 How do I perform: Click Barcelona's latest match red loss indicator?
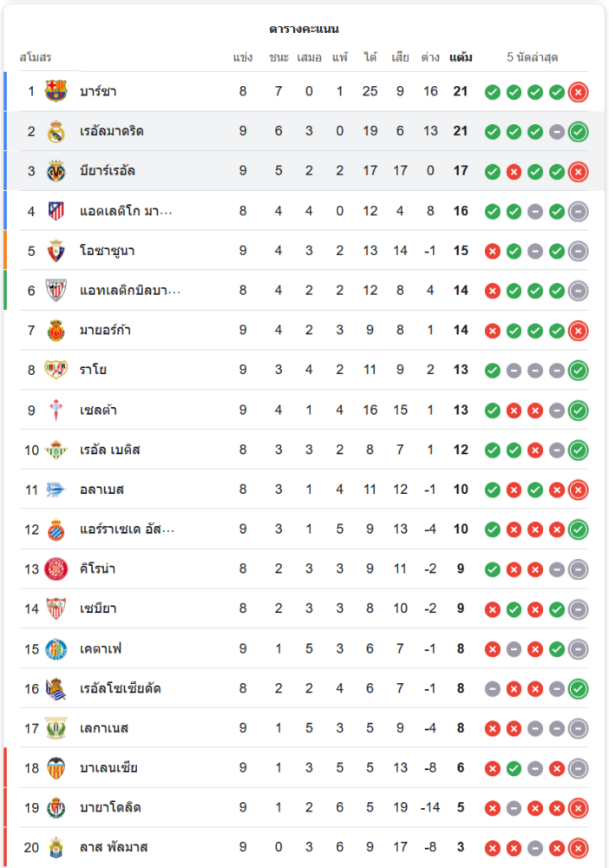tap(579, 92)
